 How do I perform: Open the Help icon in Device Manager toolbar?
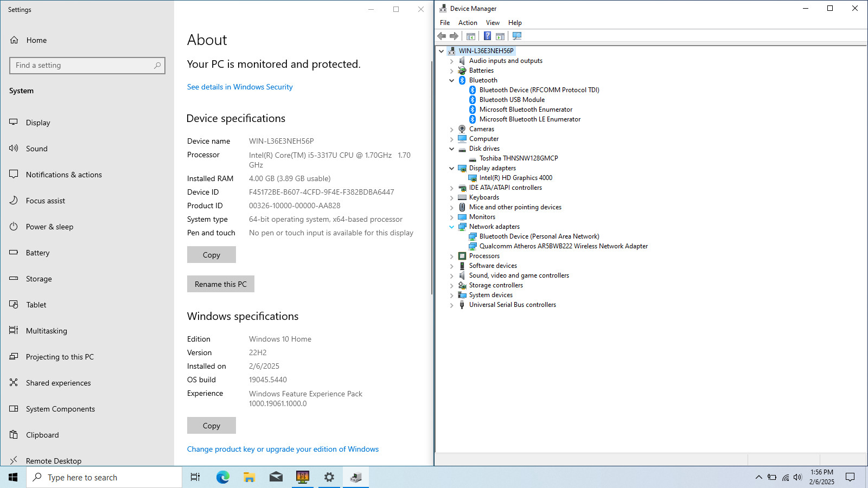pyautogui.click(x=487, y=36)
